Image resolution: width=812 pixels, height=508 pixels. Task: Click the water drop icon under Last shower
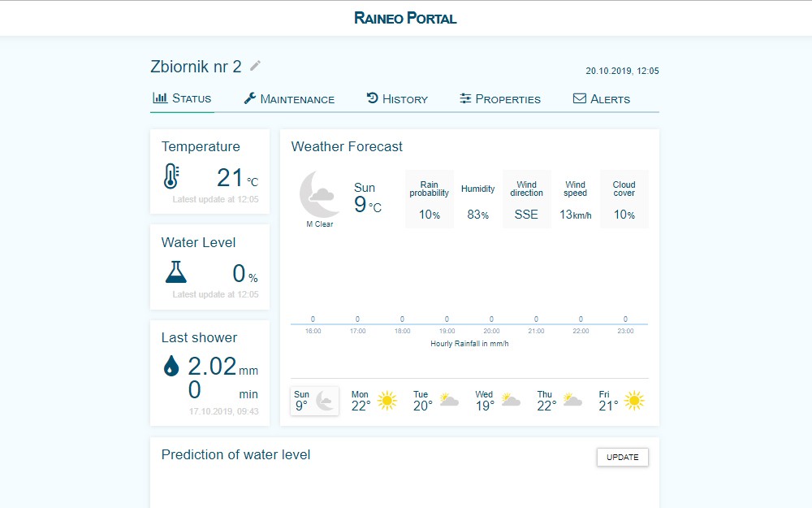click(x=171, y=366)
